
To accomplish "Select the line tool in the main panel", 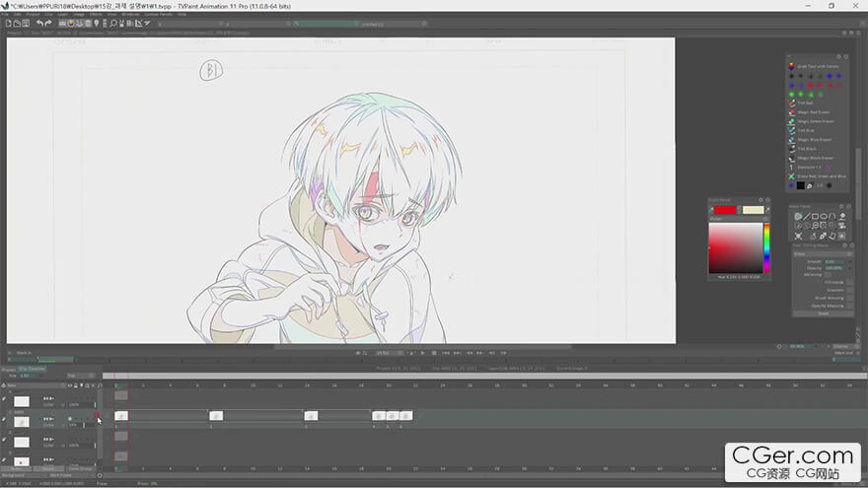I will [807, 216].
